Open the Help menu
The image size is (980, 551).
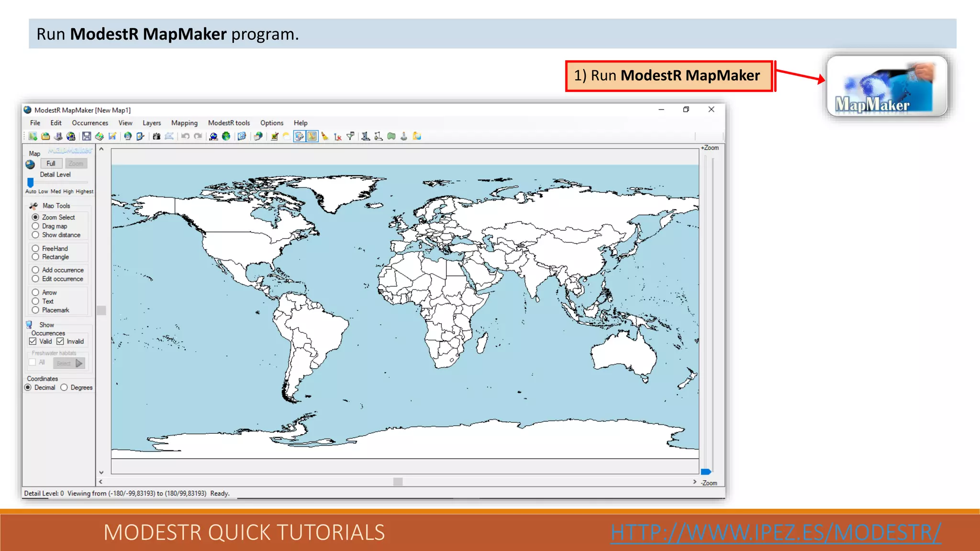301,123
